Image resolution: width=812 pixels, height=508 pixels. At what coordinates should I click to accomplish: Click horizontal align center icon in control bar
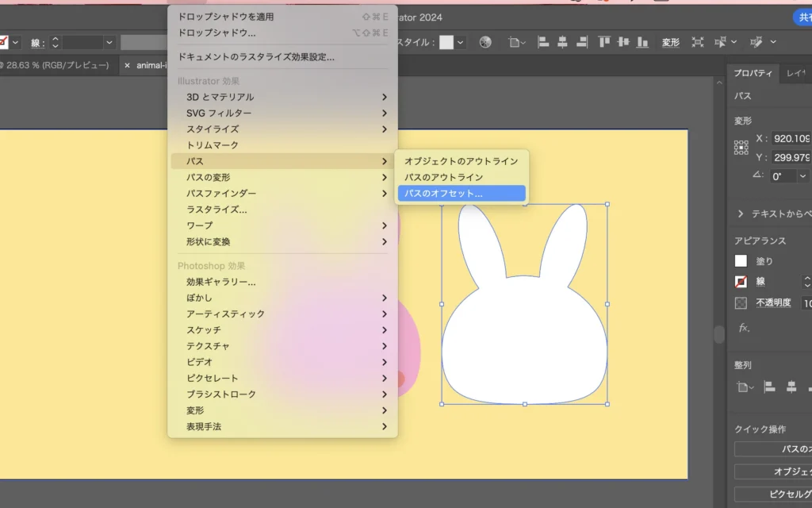[563, 42]
